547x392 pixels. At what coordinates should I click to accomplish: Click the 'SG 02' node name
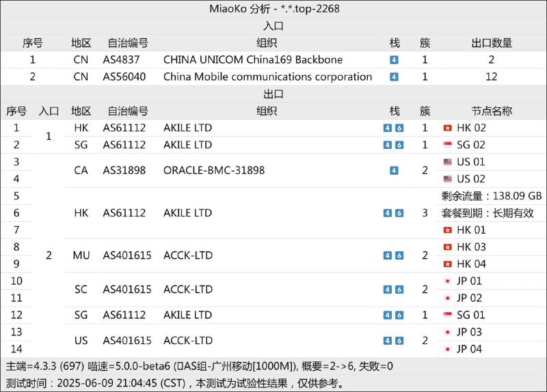click(471, 145)
